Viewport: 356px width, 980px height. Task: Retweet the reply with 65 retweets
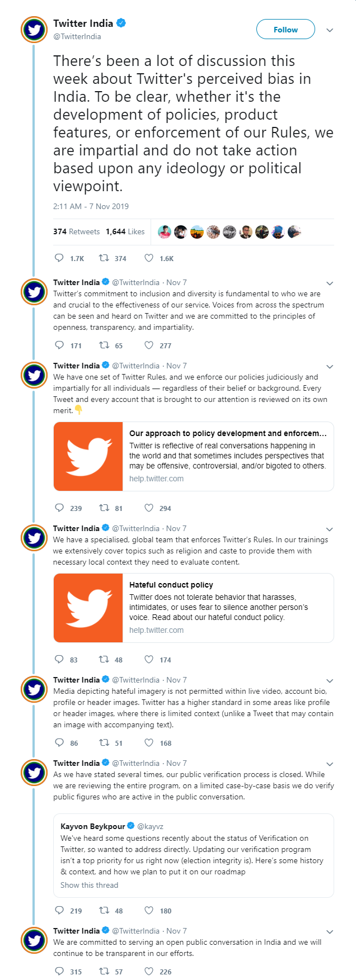(104, 345)
